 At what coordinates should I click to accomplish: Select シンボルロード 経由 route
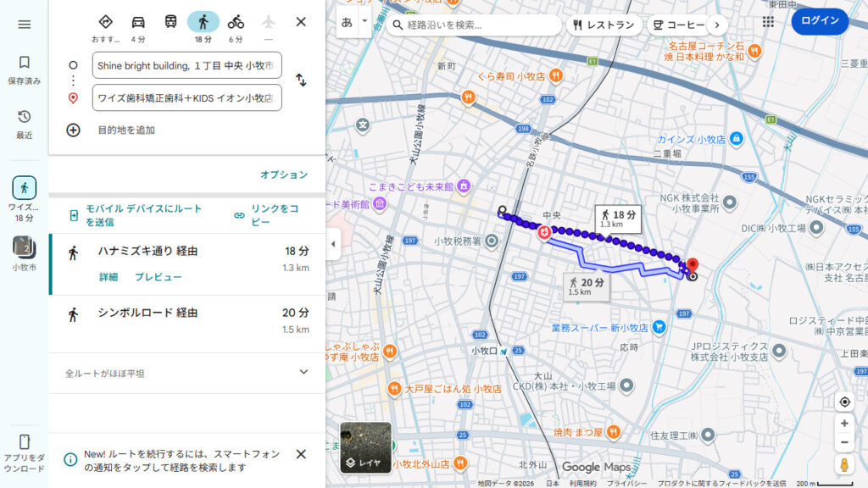[187, 324]
